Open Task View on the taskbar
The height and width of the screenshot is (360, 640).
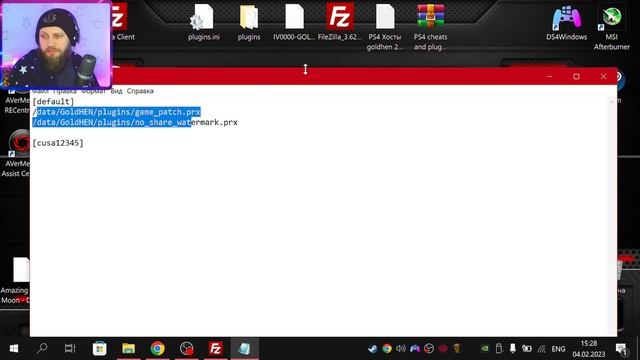[x=70, y=349]
